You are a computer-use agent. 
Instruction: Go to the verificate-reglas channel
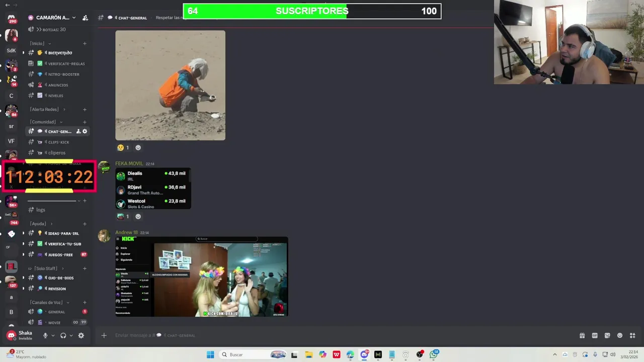(58, 64)
